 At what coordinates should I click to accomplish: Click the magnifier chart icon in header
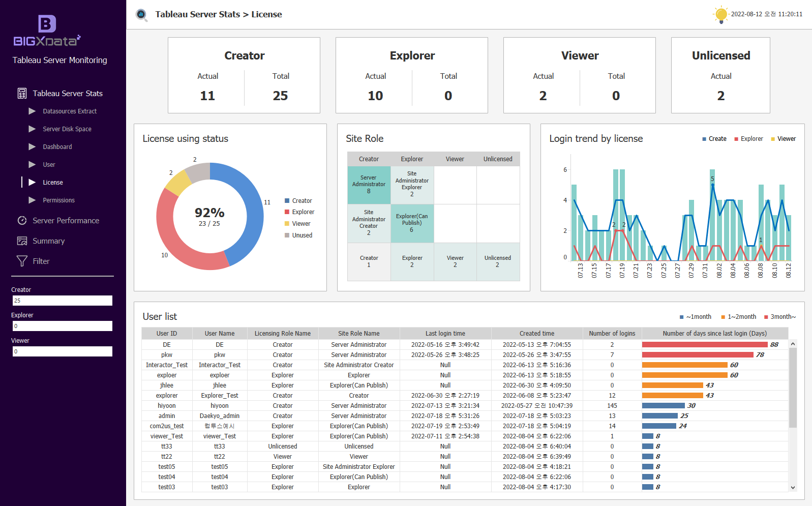[141, 14]
